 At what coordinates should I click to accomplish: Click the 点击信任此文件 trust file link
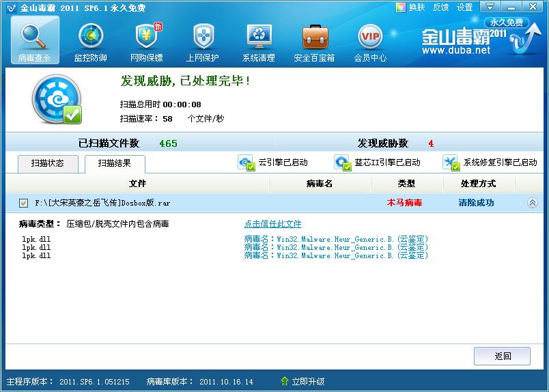[272, 224]
